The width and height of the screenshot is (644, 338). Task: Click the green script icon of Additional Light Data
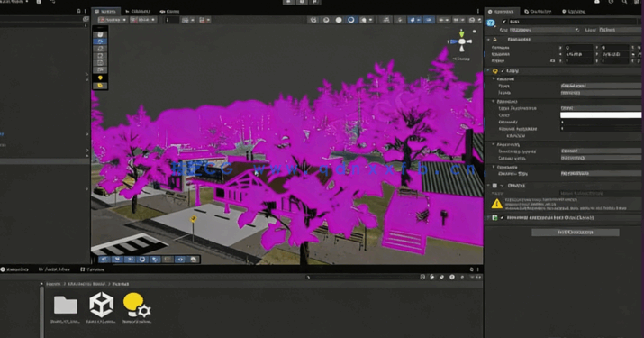tap(494, 217)
